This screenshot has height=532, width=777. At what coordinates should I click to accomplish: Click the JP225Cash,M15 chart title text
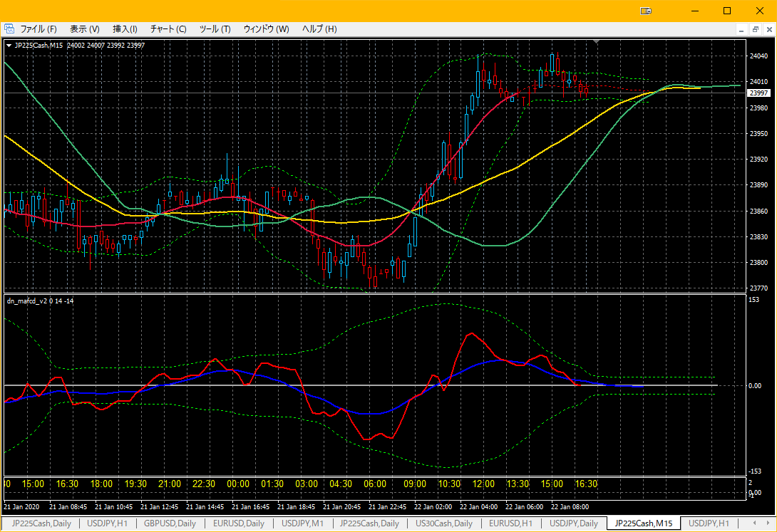(x=38, y=45)
